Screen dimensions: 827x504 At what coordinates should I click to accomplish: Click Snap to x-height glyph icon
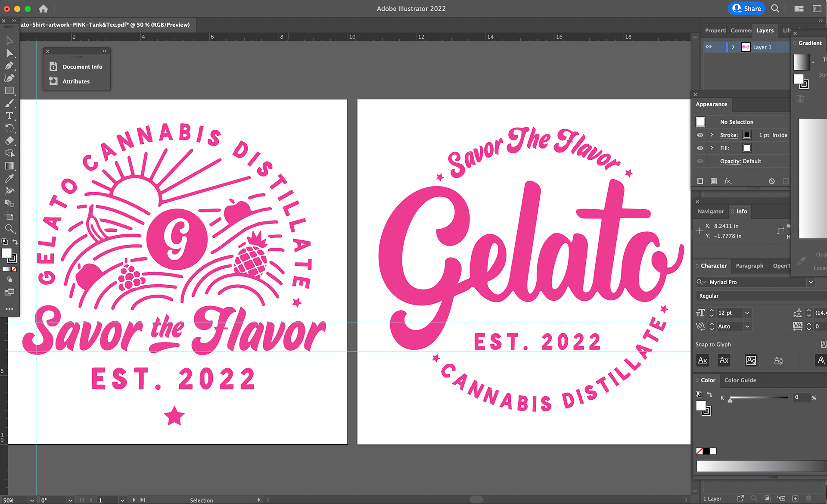(724, 360)
